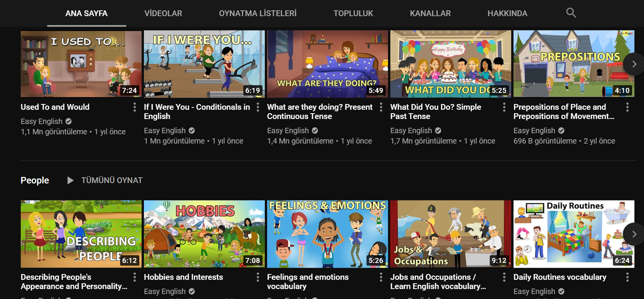The height and width of the screenshot is (299, 644).
Task: Switch to the VİDEOLAR tab
Action: tap(163, 13)
